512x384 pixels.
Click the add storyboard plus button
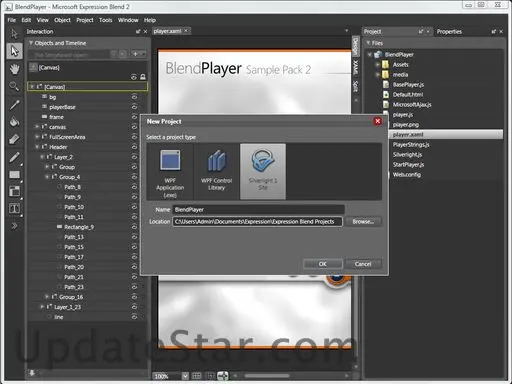click(x=136, y=54)
